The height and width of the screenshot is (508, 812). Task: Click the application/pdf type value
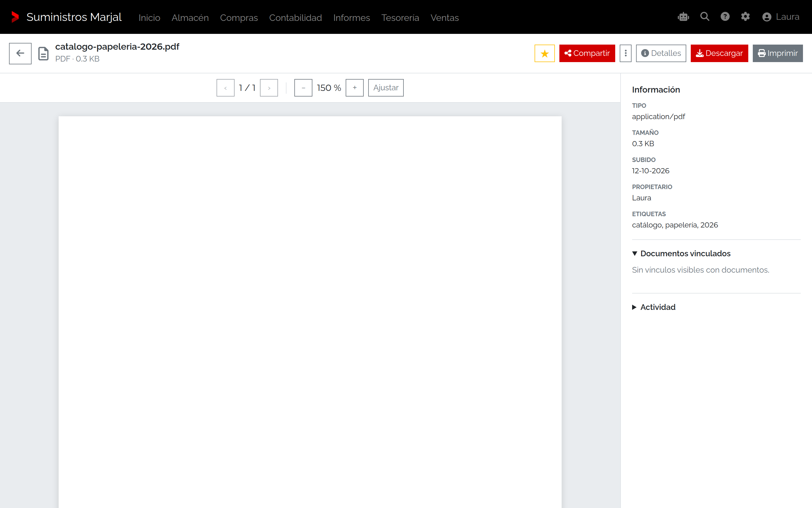click(x=658, y=117)
